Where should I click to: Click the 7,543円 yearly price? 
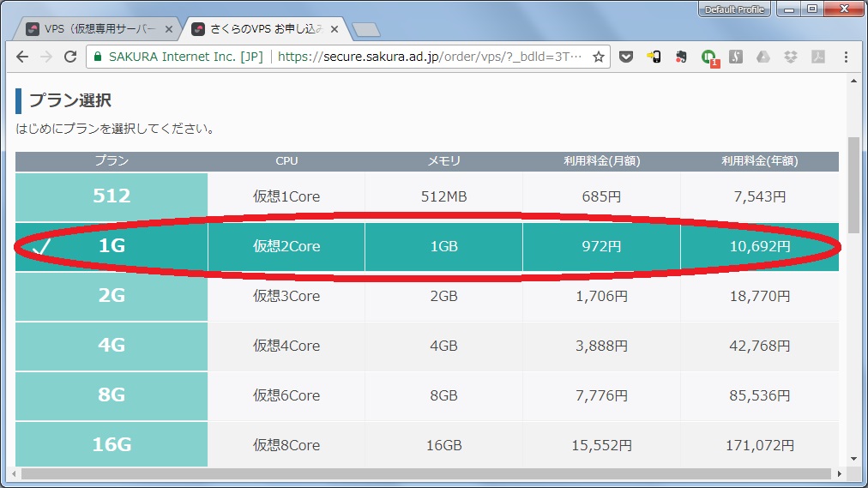tap(760, 196)
